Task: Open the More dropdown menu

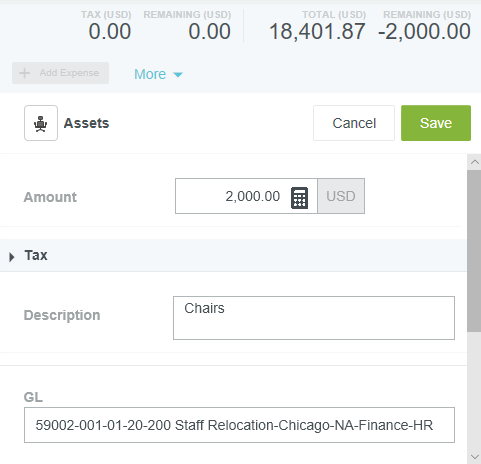Action: pyautogui.click(x=158, y=74)
